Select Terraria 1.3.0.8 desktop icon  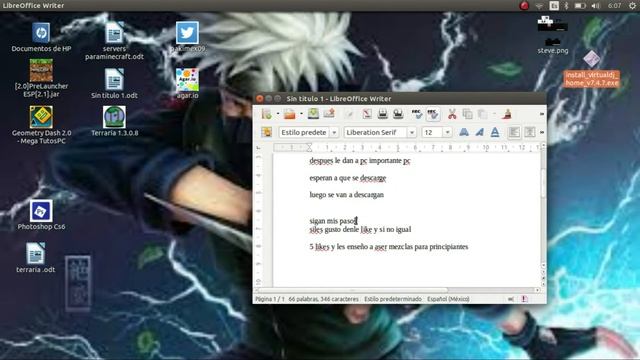(114, 121)
